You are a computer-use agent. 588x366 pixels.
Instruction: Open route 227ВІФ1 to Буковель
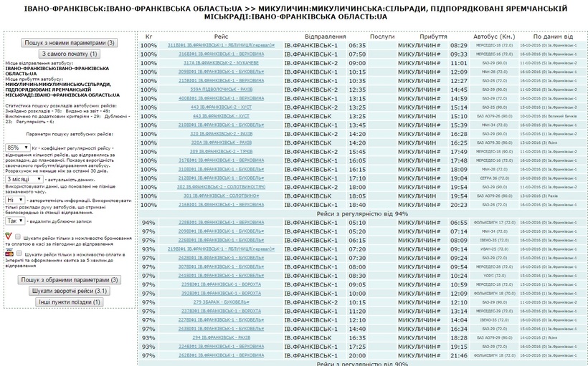click(x=221, y=320)
